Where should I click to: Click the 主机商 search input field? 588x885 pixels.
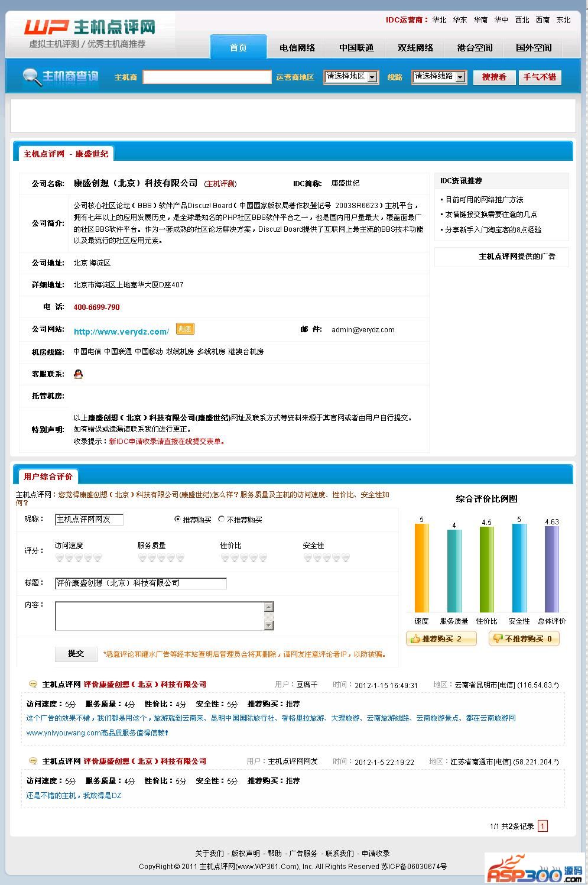(x=207, y=77)
